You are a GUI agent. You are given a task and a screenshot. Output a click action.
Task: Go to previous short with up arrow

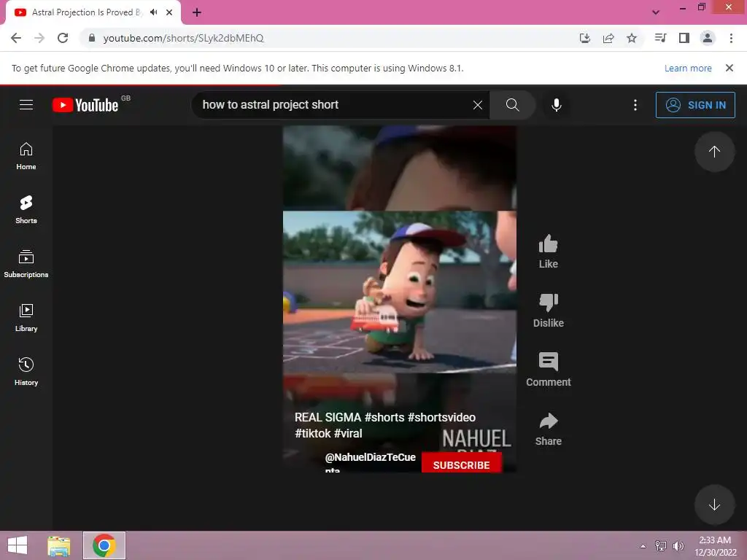tap(714, 152)
